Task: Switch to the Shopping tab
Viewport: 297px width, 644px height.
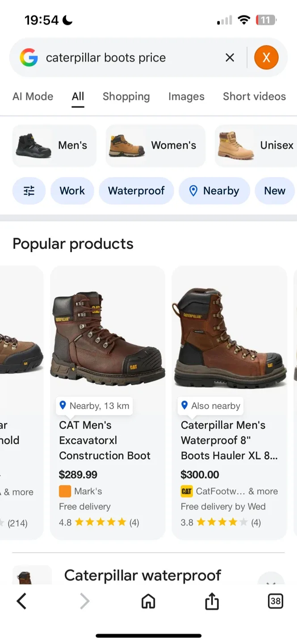Action: pyautogui.click(x=126, y=96)
